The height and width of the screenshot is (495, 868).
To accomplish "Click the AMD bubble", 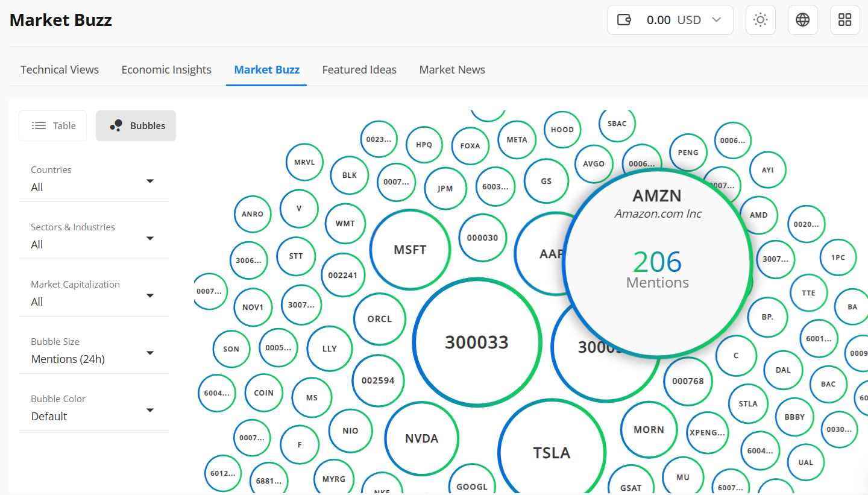I will click(x=758, y=215).
